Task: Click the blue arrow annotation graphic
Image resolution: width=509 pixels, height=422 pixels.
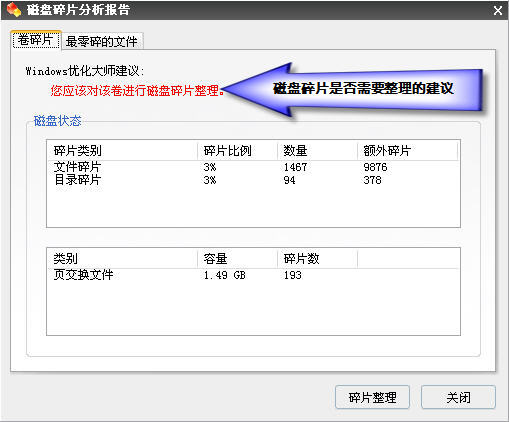Action: click(353, 89)
